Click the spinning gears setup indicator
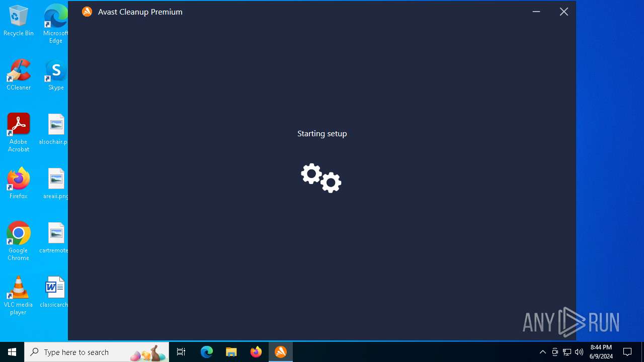This screenshot has width=644, height=362. pyautogui.click(x=321, y=178)
